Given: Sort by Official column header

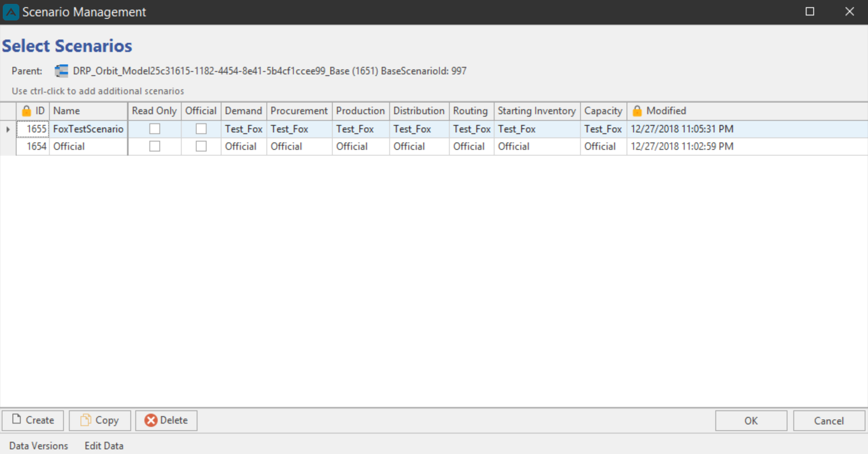Looking at the screenshot, I should [x=201, y=111].
